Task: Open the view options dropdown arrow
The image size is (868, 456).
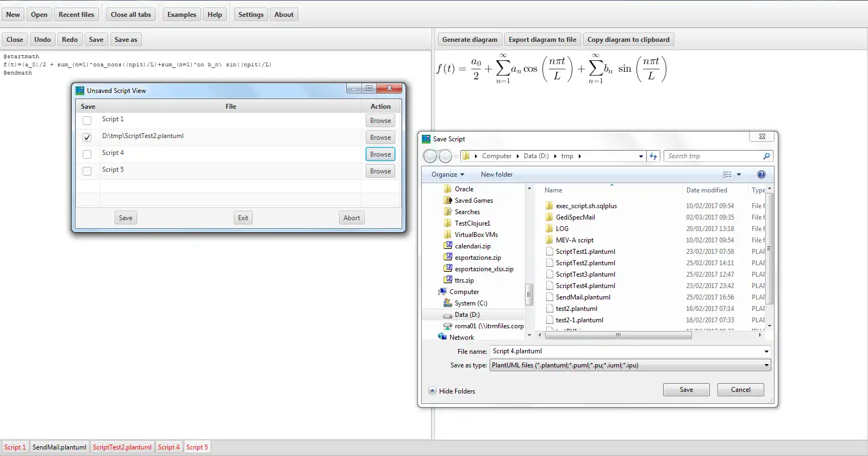Action: tap(739, 174)
